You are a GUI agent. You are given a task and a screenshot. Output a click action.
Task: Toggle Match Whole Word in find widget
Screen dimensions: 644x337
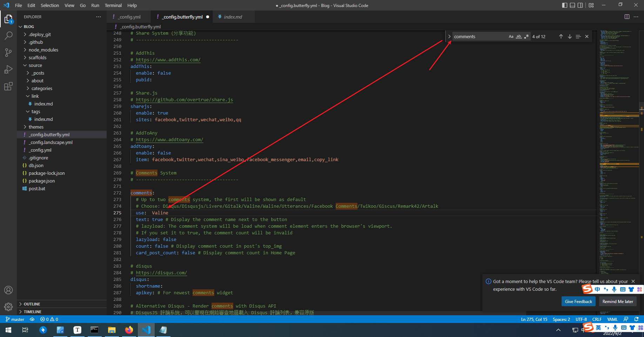click(x=519, y=36)
